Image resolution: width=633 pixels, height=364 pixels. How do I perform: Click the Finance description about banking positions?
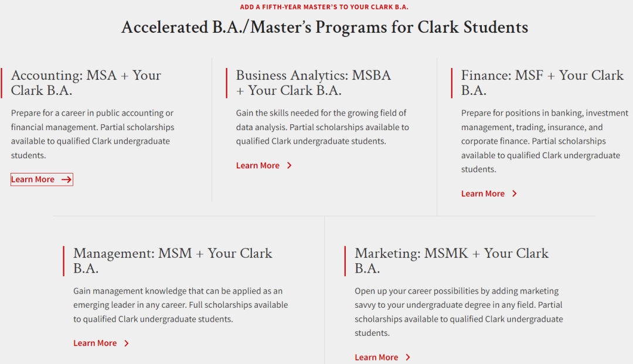pos(544,141)
